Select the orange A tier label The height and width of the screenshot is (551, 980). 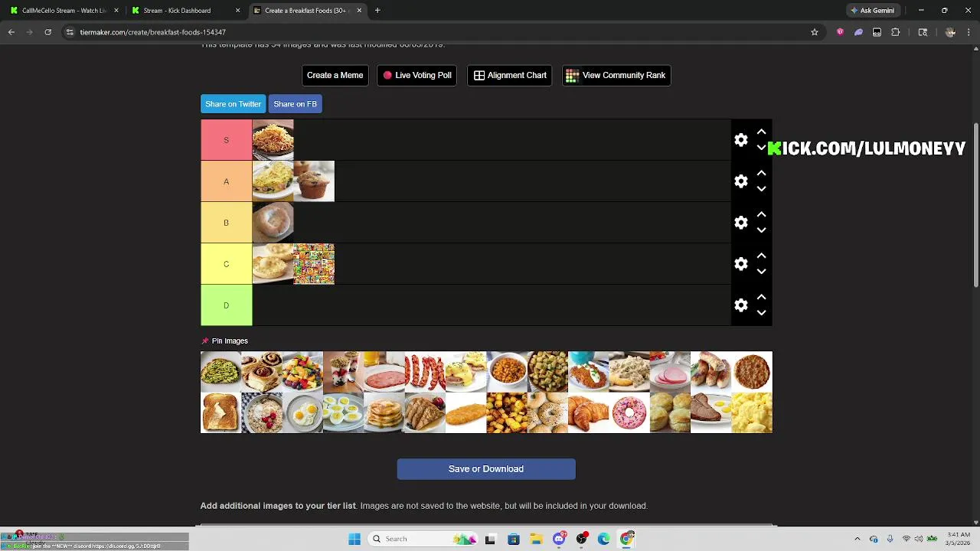click(226, 181)
